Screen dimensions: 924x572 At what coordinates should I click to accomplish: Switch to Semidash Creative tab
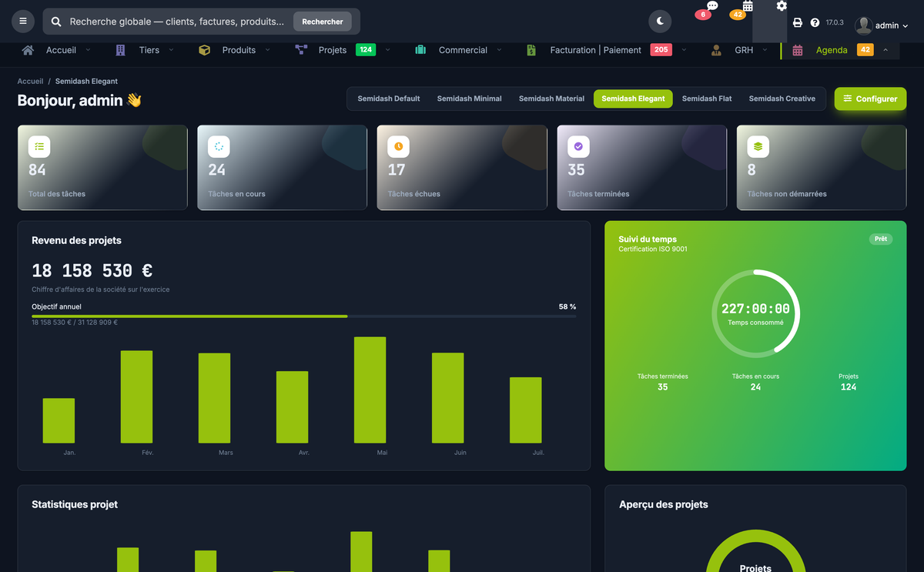coord(782,99)
